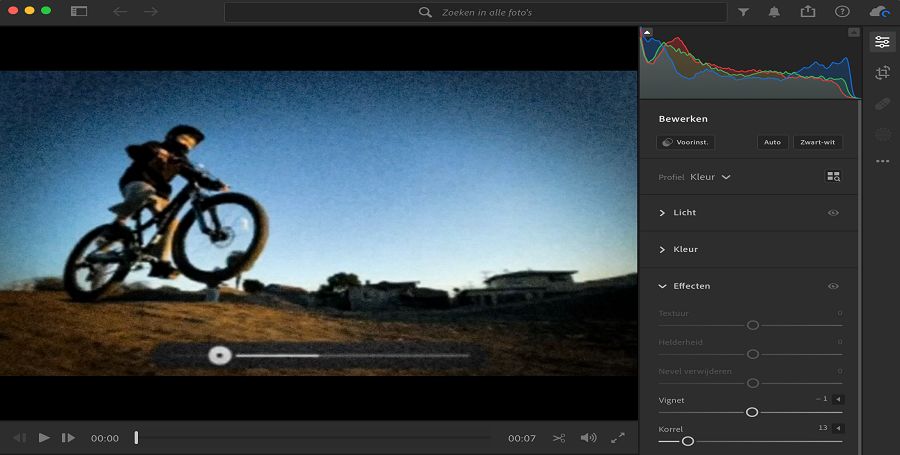Open the three-dot more options menu
The image size is (900, 455).
882,162
